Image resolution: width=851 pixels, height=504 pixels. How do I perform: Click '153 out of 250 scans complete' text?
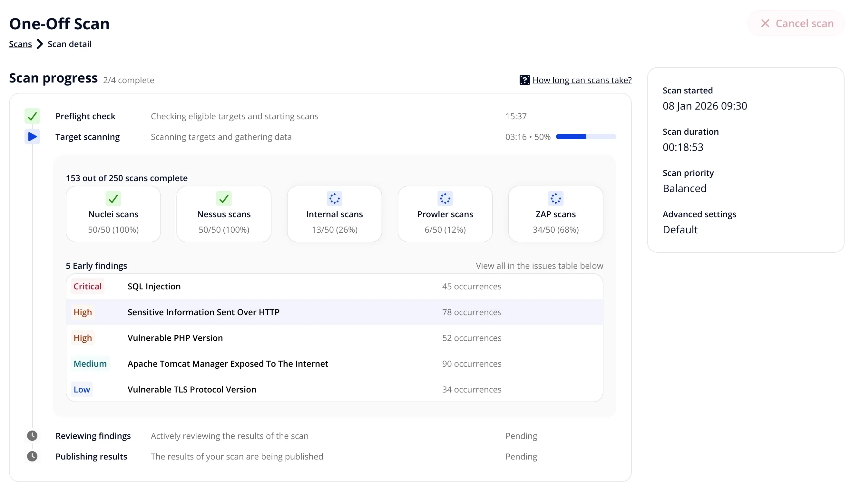[x=127, y=179]
